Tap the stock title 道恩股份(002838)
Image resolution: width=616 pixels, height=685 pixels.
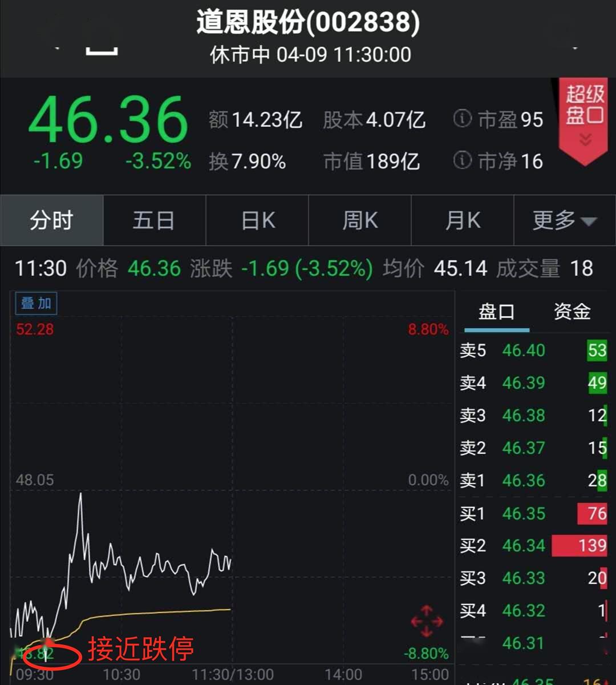tap(308, 23)
